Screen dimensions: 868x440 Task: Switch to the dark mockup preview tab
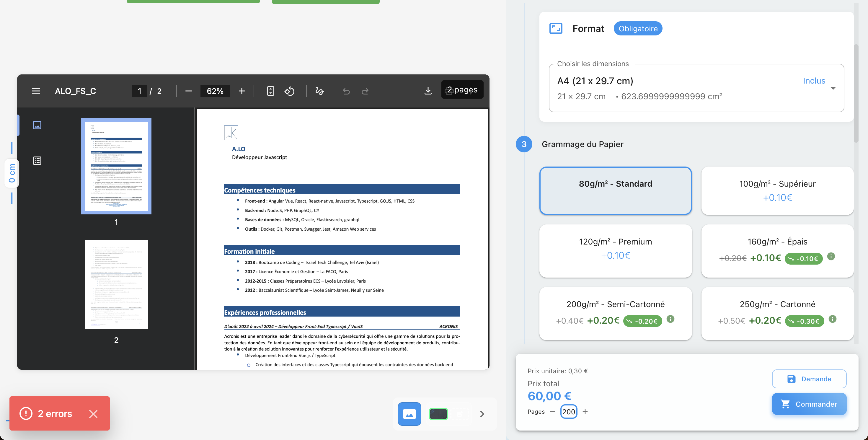[x=438, y=414]
